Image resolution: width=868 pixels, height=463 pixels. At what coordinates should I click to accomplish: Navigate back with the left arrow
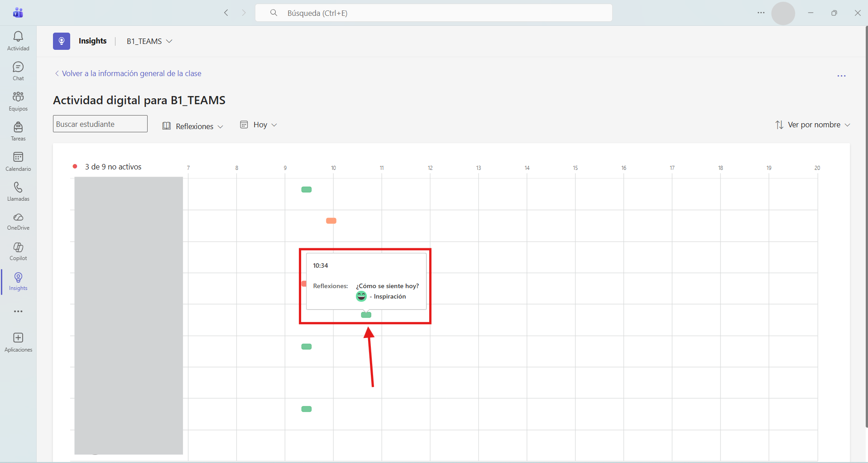[226, 13]
